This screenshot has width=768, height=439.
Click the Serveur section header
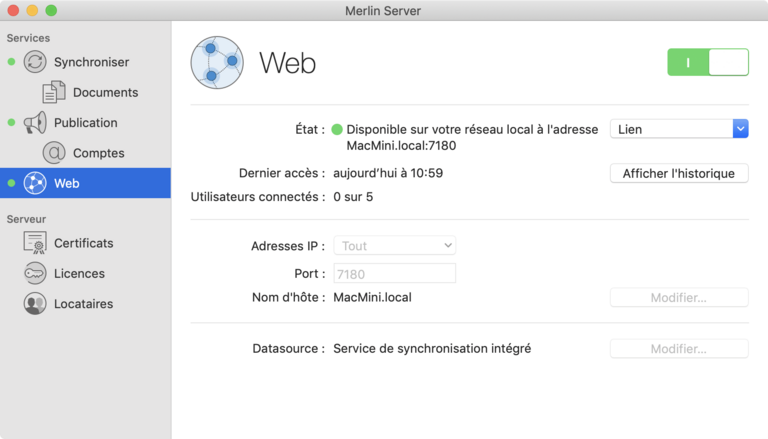26,219
